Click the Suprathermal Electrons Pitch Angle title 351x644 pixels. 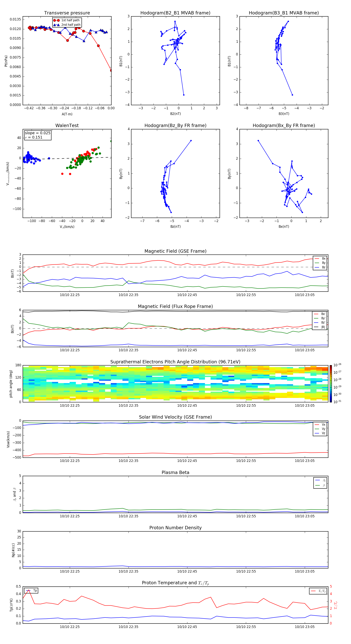click(x=175, y=362)
